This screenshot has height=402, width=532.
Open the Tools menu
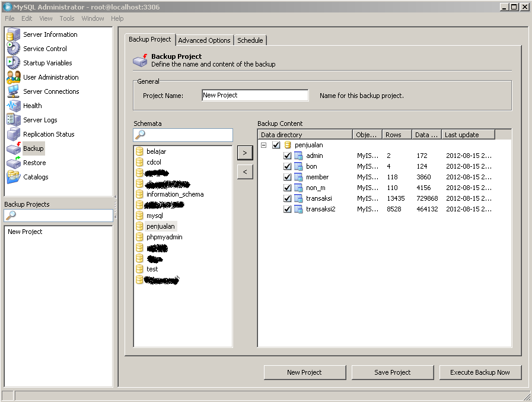(x=67, y=18)
